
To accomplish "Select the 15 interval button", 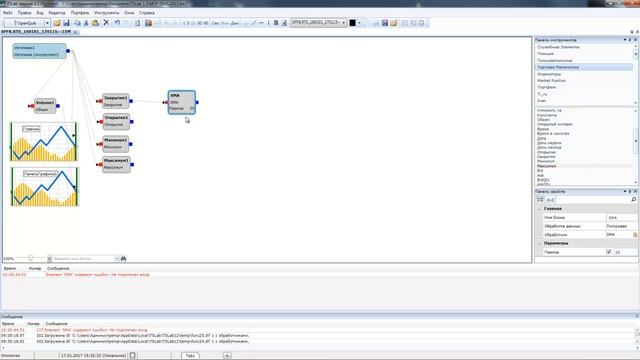I will (x=193, y=23).
